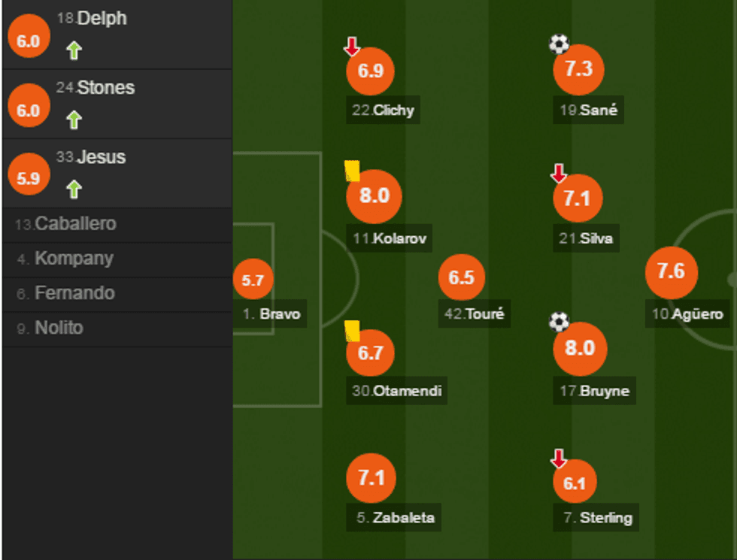The image size is (737, 560).
Task: Click the red substitution arrow above Sterling
Action: [558, 458]
